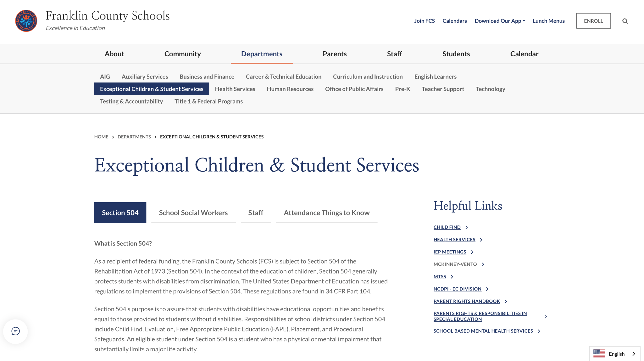Viewport: 644px width, 361px height.
Task: Go to Title 1 & Federal Programs
Action: 209,101
